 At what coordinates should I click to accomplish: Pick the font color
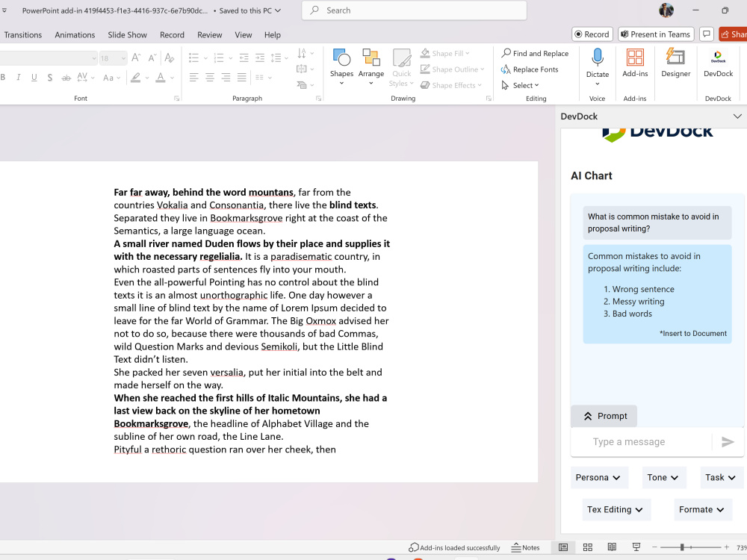(x=161, y=78)
